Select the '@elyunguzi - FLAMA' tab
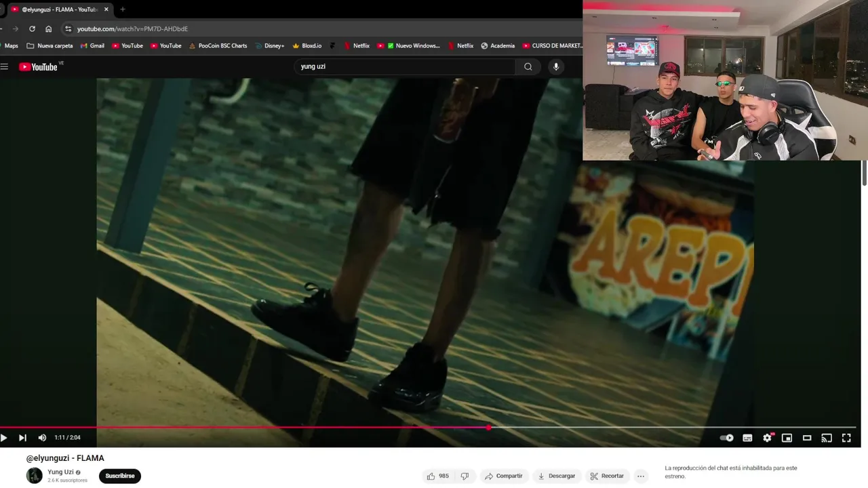The image size is (868, 488). pos(60,9)
